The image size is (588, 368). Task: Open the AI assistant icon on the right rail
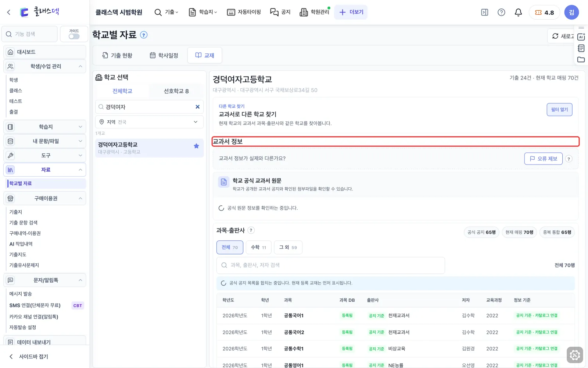tap(581, 37)
